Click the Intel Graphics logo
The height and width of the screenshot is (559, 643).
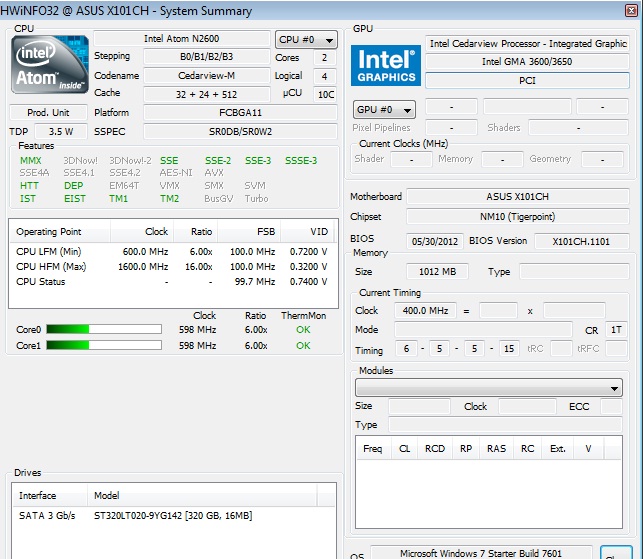point(385,66)
